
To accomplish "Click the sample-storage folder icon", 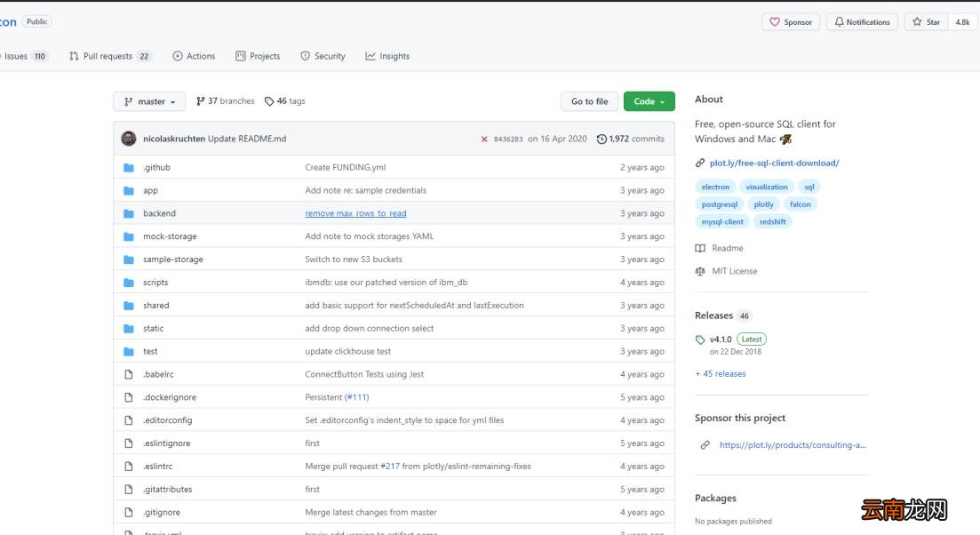I will click(x=129, y=260).
